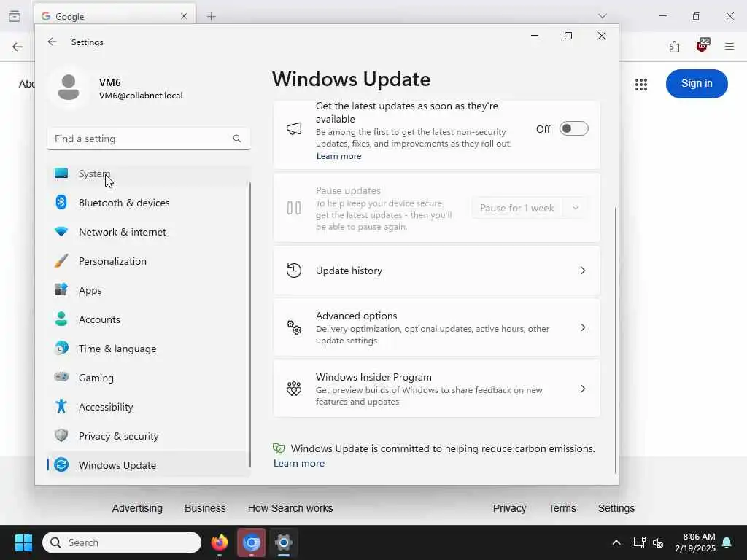
Task: Toggle Get the latest updates switch on
Action: click(573, 128)
